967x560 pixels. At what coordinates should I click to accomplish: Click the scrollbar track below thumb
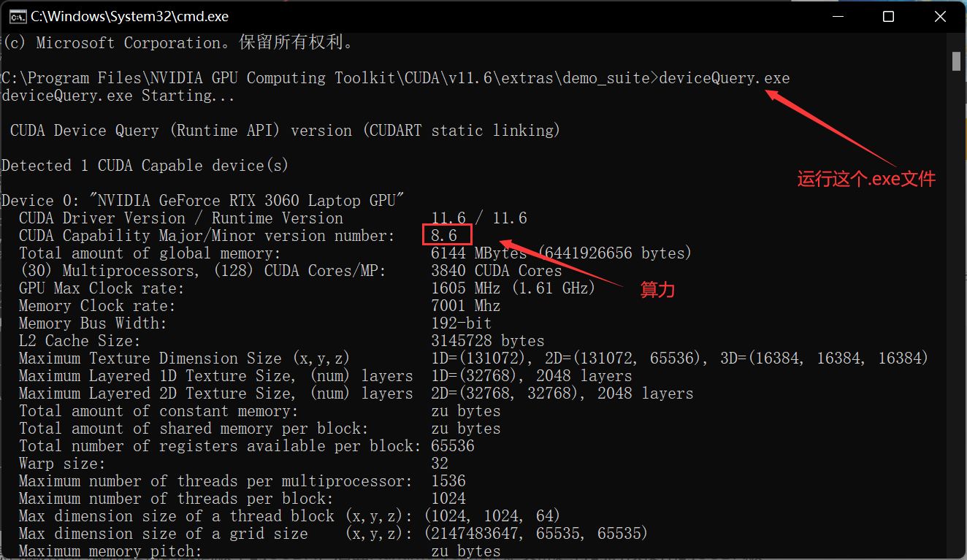coord(956,314)
